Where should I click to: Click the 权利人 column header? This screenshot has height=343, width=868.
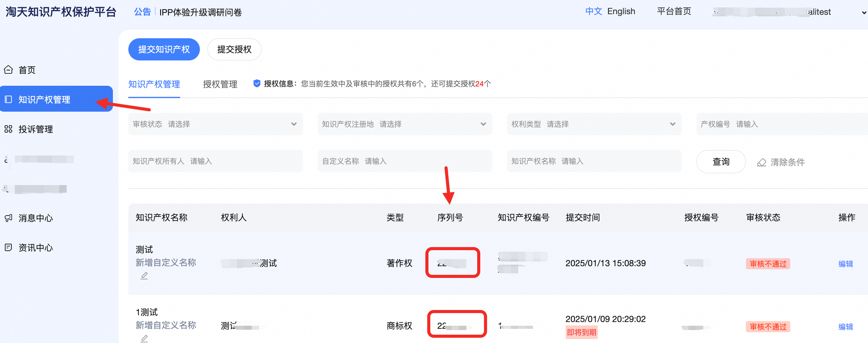click(234, 217)
